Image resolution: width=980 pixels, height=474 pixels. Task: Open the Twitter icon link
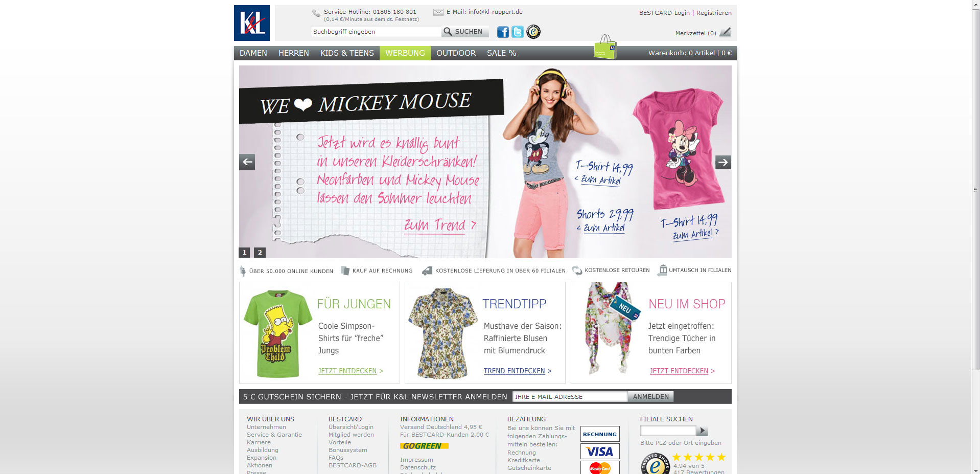(518, 32)
